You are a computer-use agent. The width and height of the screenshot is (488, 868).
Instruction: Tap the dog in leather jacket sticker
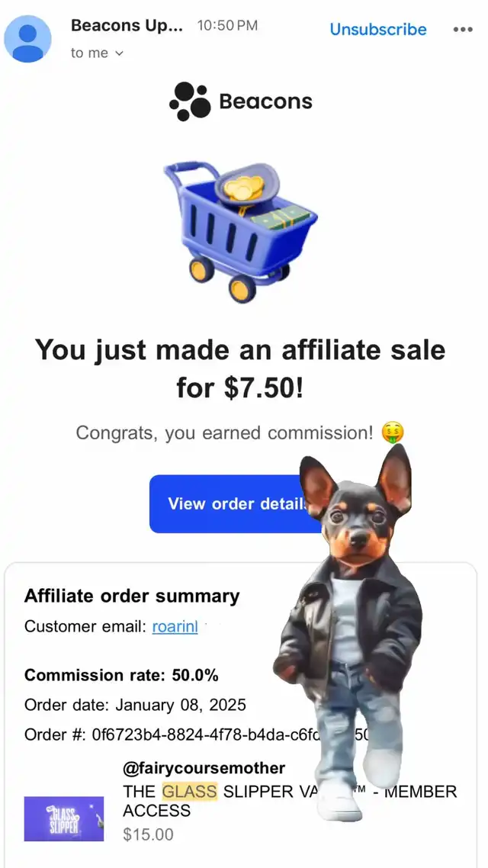coord(349,632)
